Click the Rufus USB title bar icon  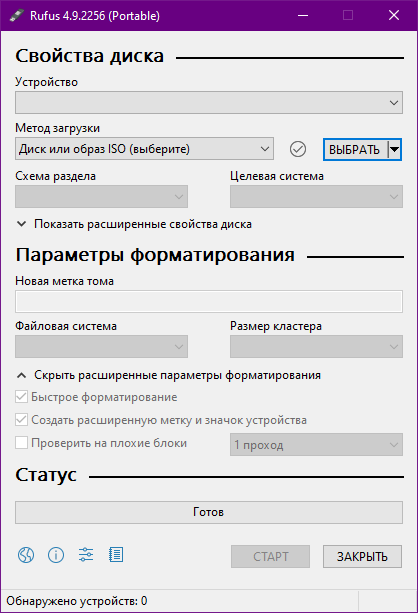16,16
